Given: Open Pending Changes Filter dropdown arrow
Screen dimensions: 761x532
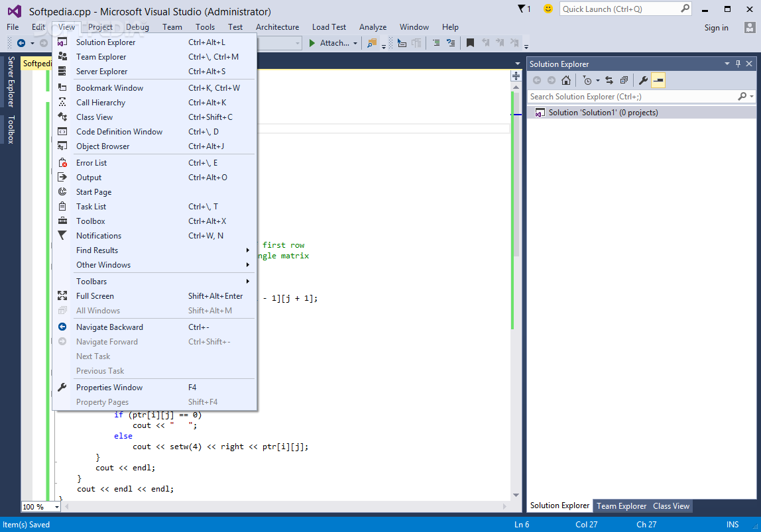Looking at the screenshot, I should (x=598, y=81).
